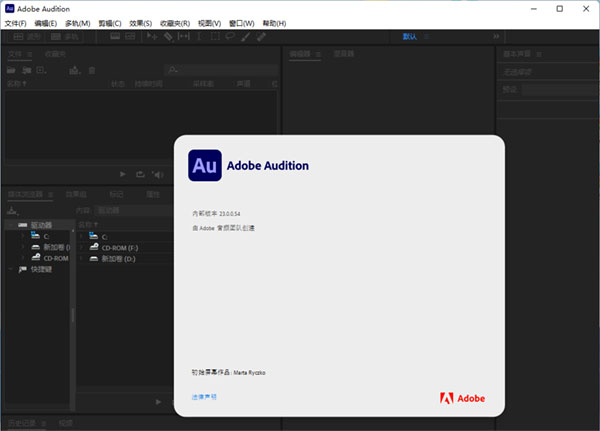Screen dimensions: 600x431
Task: Select the Paintbrush Selection tool
Action: click(245, 36)
